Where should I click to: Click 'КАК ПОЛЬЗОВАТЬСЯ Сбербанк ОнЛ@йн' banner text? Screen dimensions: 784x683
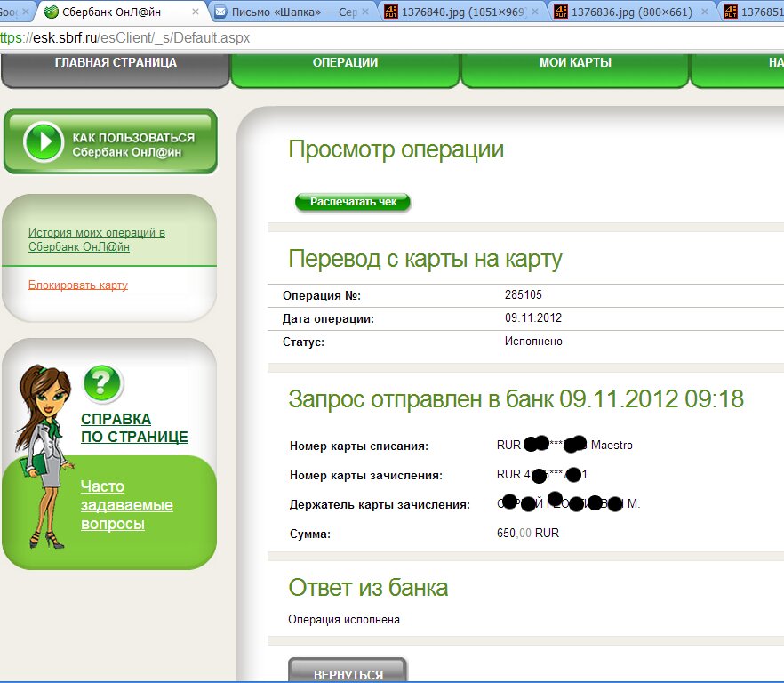(x=133, y=145)
